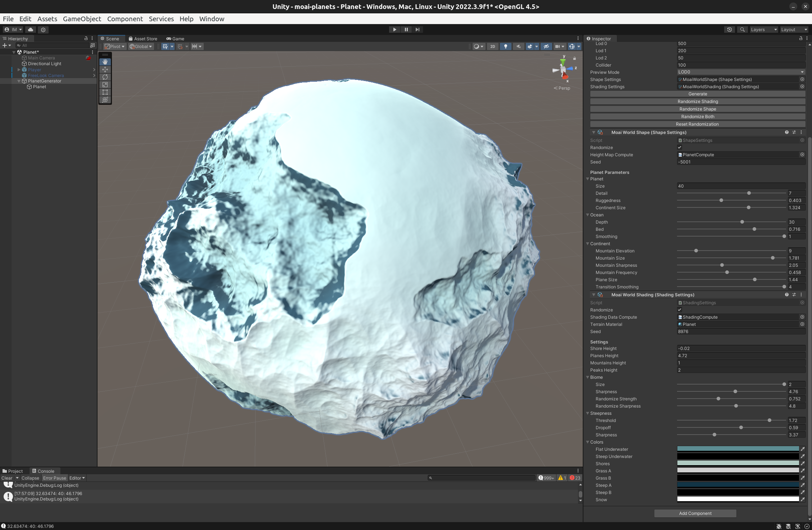This screenshot has width=812, height=530.
Task: Toggle scene audio in the Scene view toolbar
Action: (518, 46)
